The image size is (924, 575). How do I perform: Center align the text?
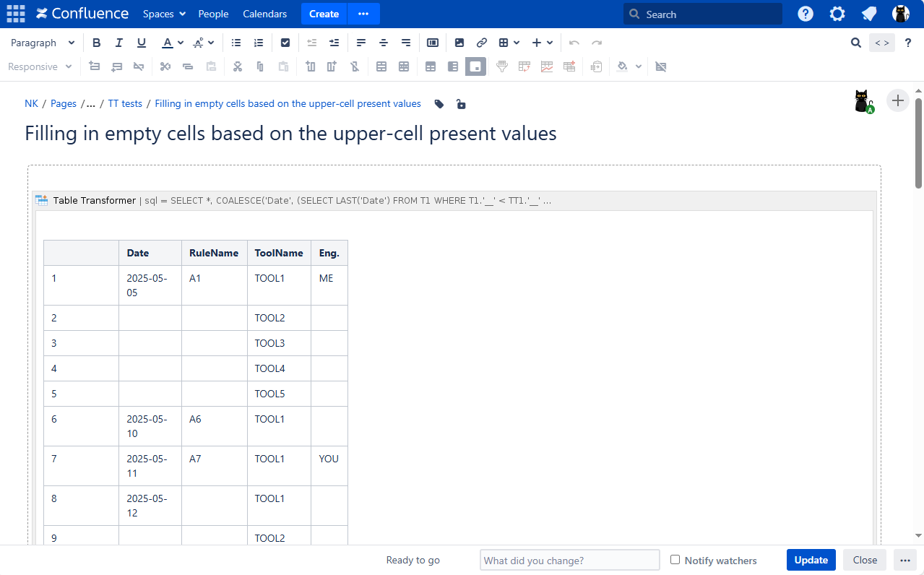pyautogui.click(x=384, y=43)
